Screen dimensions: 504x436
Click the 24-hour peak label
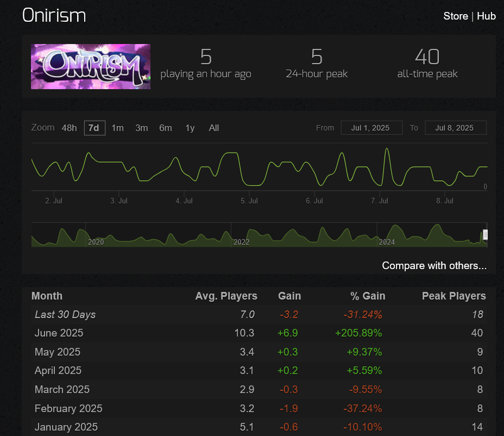tap(317, 74)
